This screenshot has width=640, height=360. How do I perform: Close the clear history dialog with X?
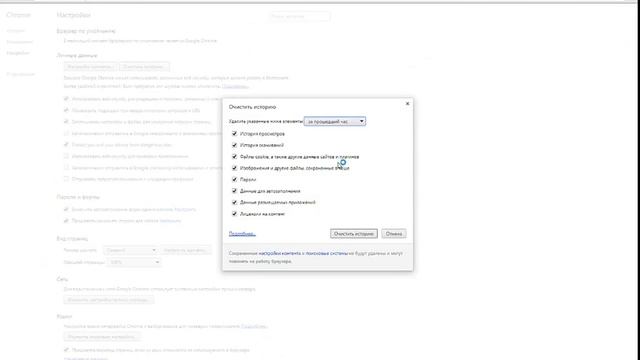[407, 104]
